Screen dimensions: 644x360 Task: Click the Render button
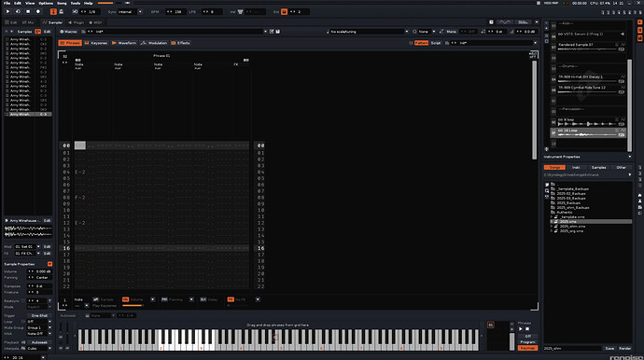pyautogui.click(x=624, y=349)
